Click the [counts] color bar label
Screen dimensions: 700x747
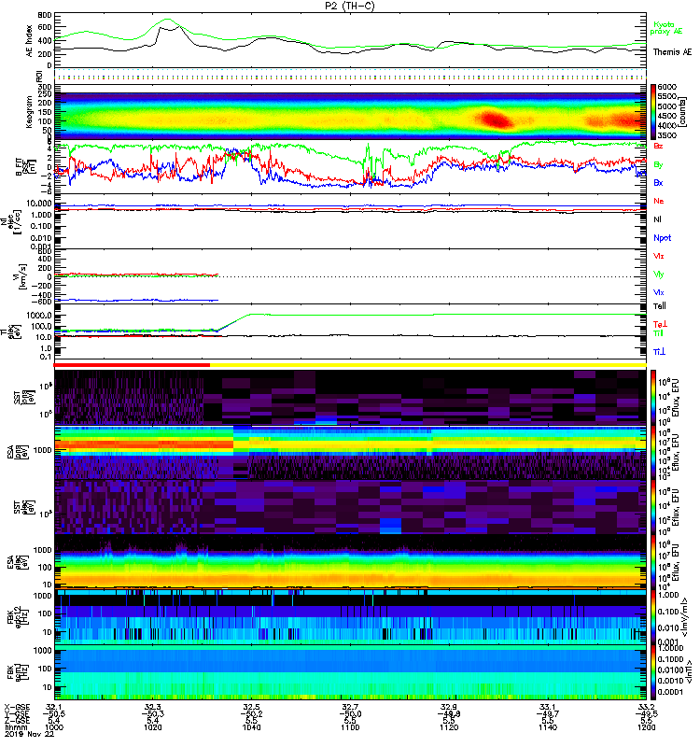coord(683,112)
